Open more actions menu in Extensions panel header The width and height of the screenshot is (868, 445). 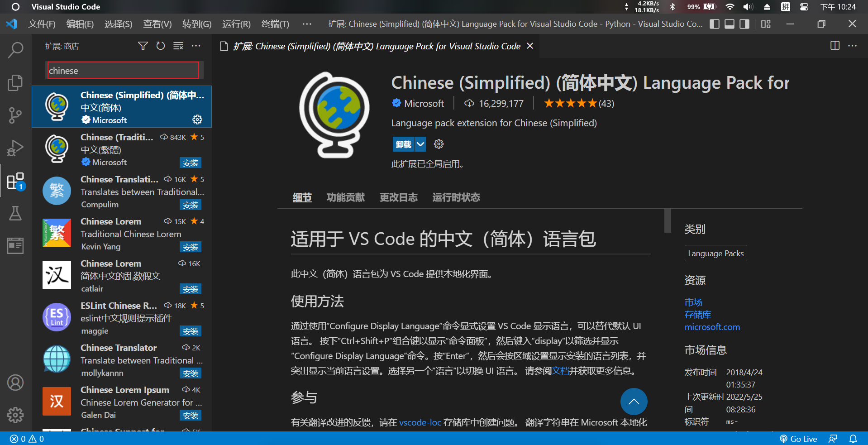pos(196,46)
